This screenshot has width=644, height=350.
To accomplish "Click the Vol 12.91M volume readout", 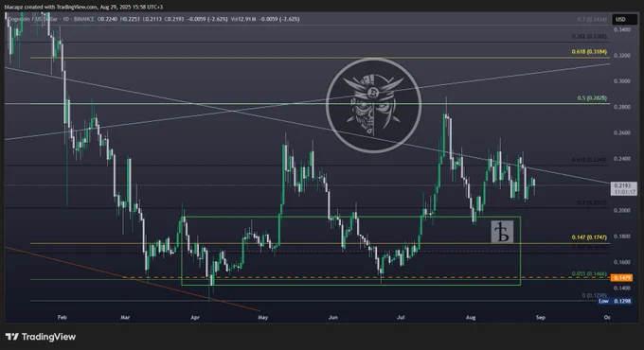I will (243, 19).
